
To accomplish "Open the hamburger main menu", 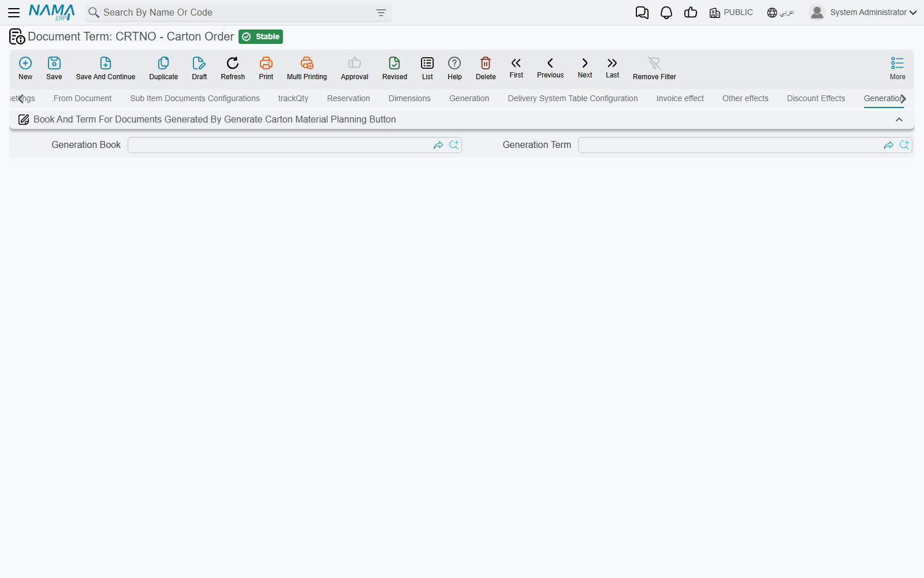I will pyautogui.click(x=14, y=12).
